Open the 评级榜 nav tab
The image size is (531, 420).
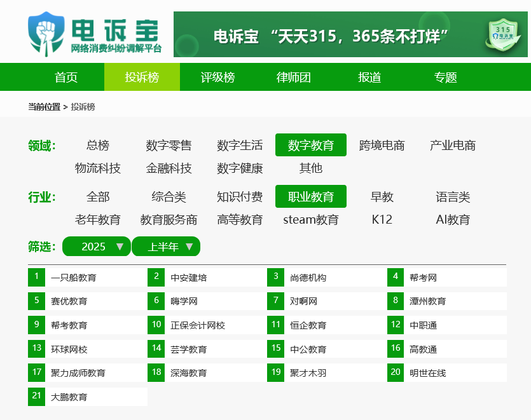point(217,77)
